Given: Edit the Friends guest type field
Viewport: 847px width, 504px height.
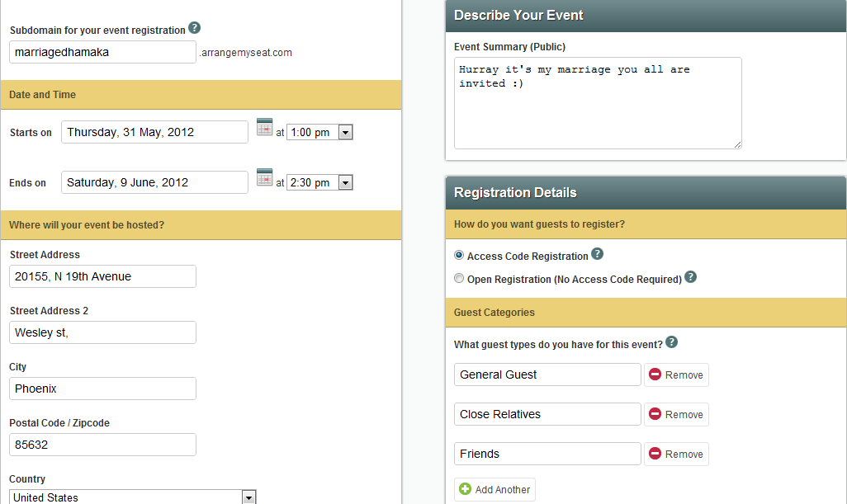Looking at the screenshot, I should tap(547, 454).
